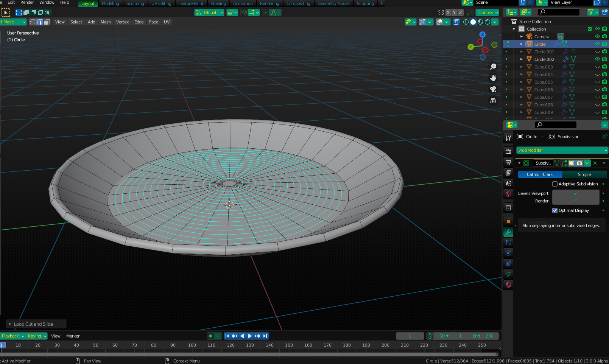Image resolution: width=609 pixels, height=364 pixels.
Task: Toggle modifier display in viewport
Action: [x=572, y=163]
